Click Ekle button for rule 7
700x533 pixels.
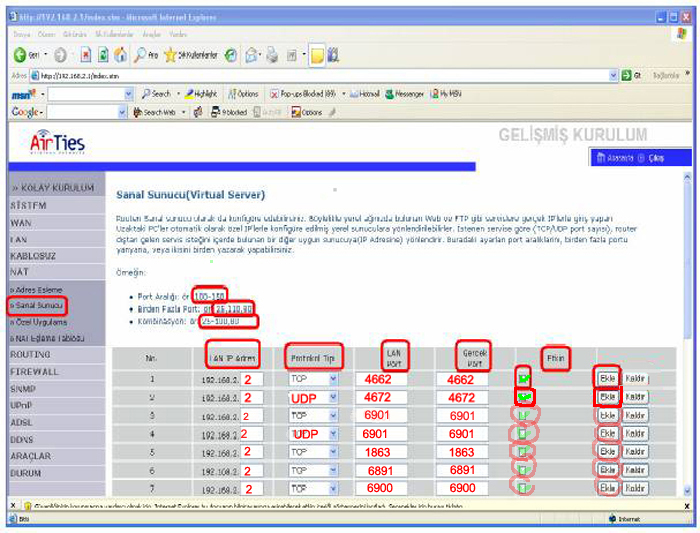607,488
